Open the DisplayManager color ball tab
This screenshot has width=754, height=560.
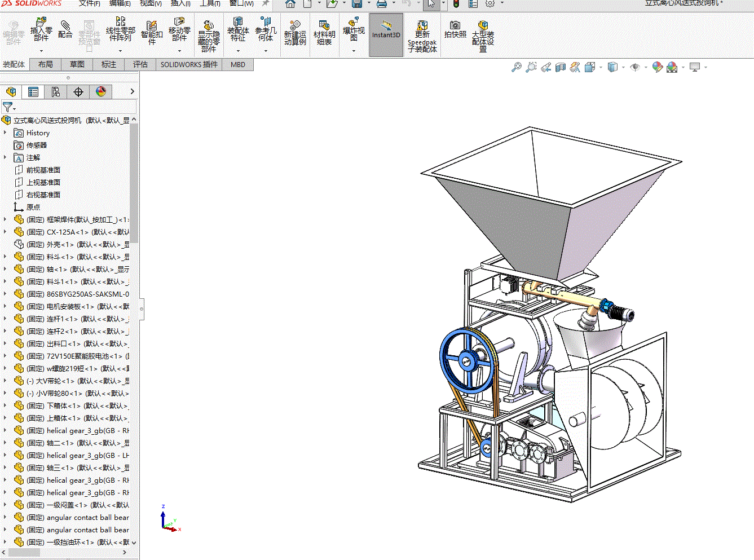101,92
